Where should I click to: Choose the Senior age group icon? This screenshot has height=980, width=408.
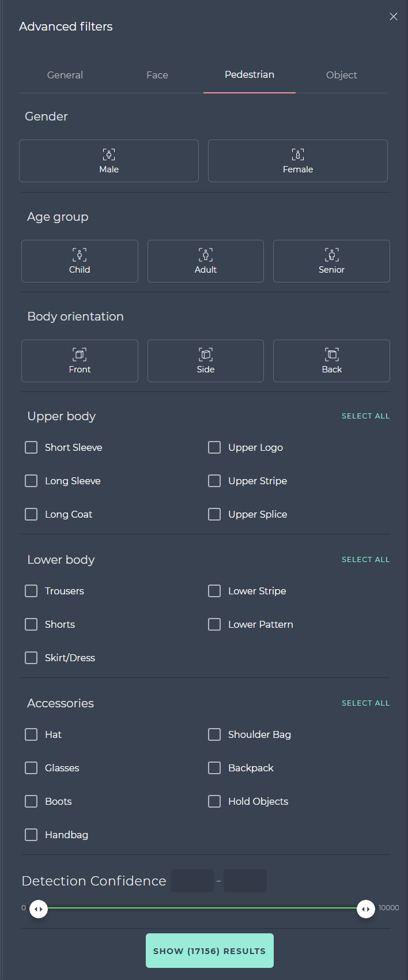(332, 254)
